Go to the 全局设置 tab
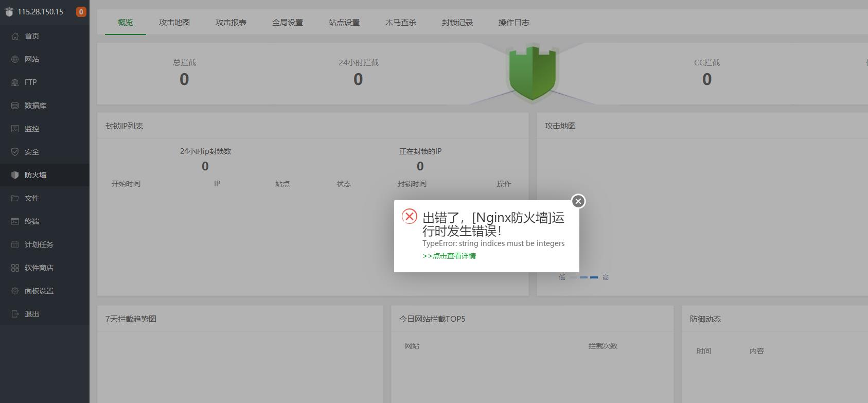The image size is (868, 403). [288, 22]
